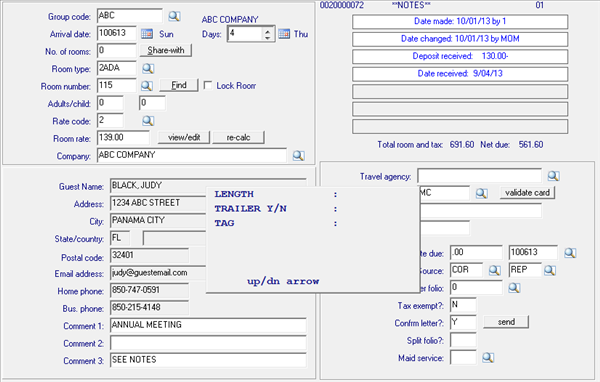Click the re-calc button
This screenshot has height=382, width=600.
coord(238,137)
